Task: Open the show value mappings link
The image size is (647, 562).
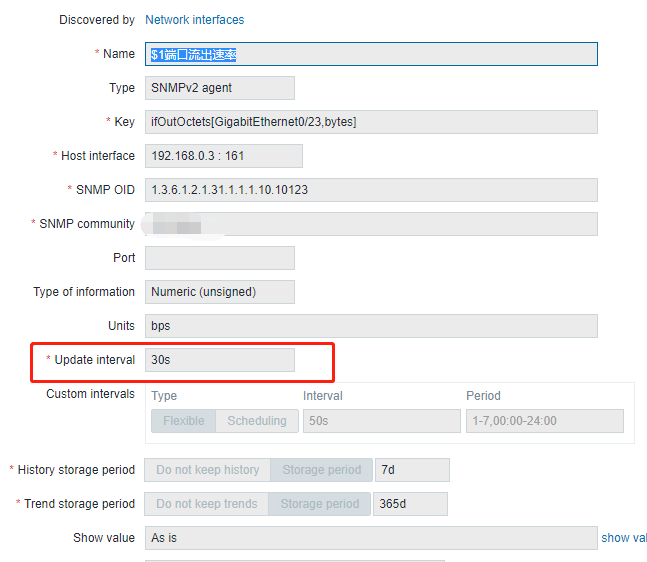Action: [x=623, y=538]
